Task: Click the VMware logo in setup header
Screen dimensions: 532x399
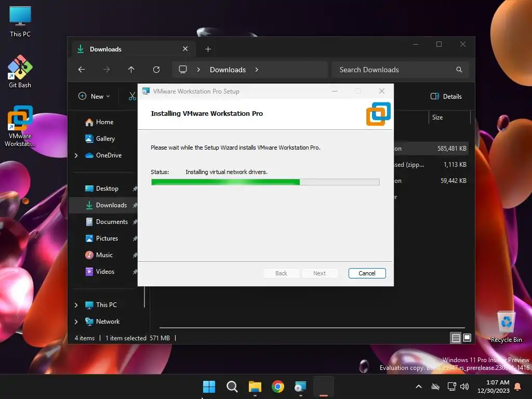Action: pyautogui.click(x=378, y=114)
